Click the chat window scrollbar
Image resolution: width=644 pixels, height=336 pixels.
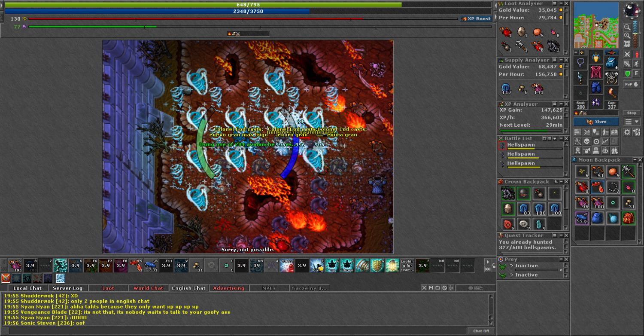(x=492, y=309)
